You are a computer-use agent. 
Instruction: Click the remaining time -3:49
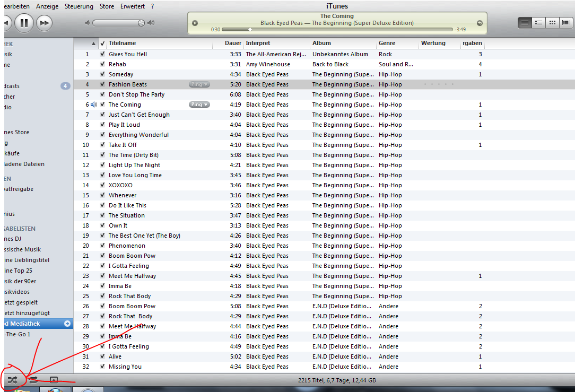[x=460, y=29]
